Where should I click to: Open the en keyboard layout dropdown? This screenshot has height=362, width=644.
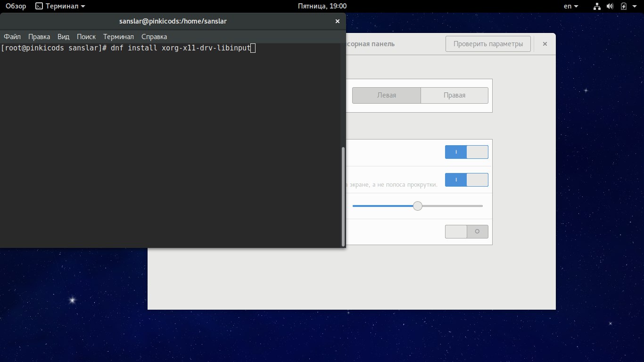pyautogui.click(x=571, y=6)
